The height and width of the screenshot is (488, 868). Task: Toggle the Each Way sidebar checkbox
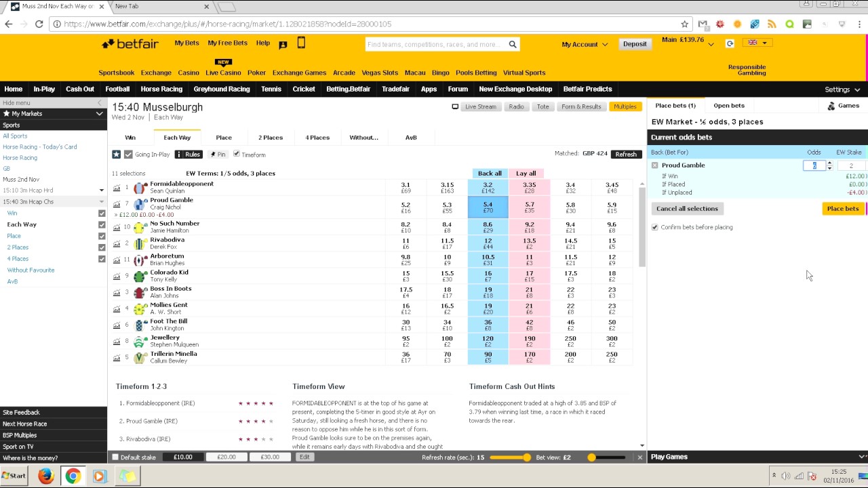tap(102, 224)
